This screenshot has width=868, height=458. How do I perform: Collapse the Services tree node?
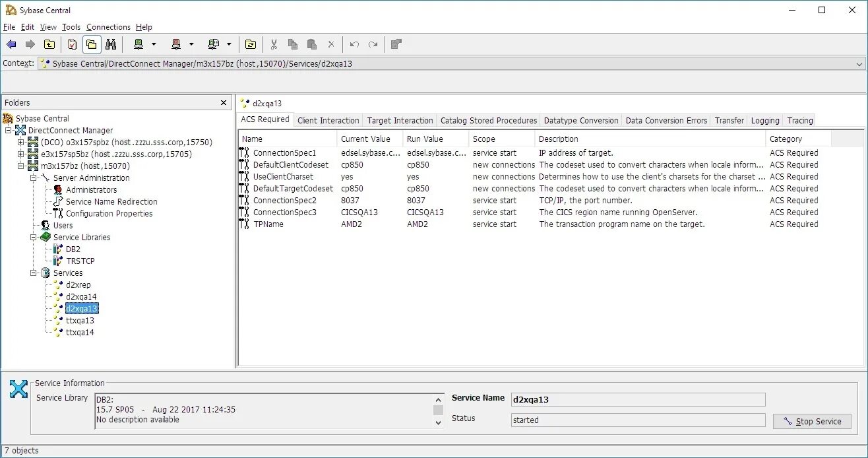(x=34, y=273)
